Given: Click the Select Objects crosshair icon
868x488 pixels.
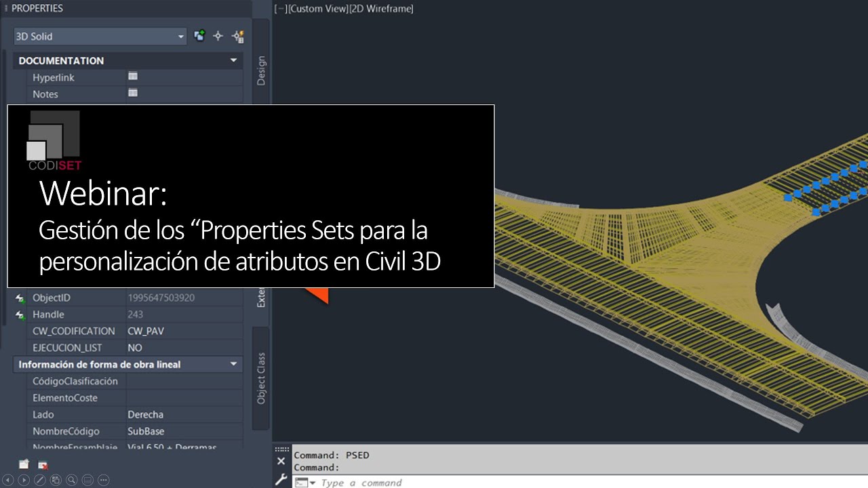Looking at the screenshot, I should click(218, 36).
